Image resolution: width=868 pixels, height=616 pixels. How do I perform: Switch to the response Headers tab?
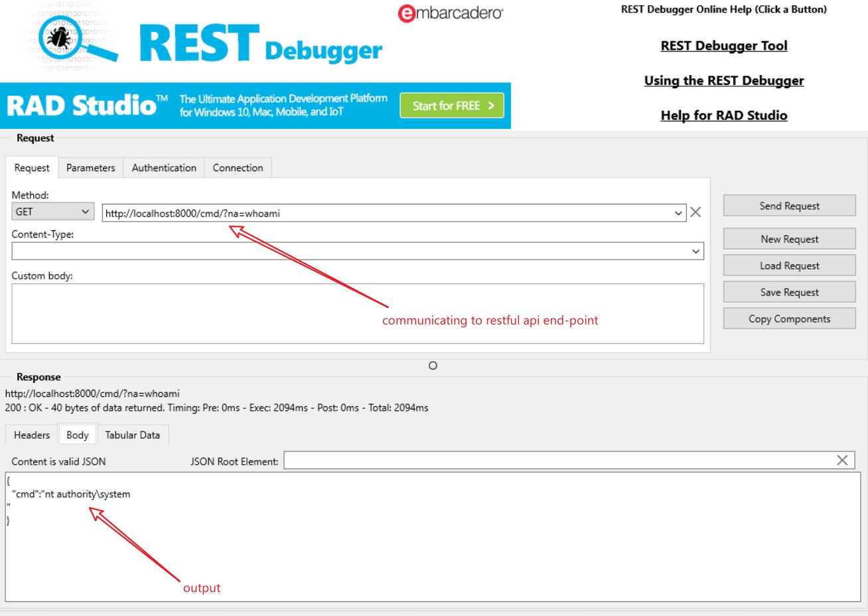pos(32,435)
